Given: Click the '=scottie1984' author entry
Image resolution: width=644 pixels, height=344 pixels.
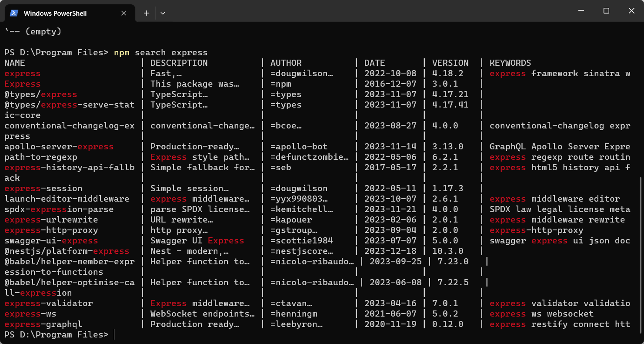Looking at the screenshot, I should pyautogui.click(x=302, y=241).
